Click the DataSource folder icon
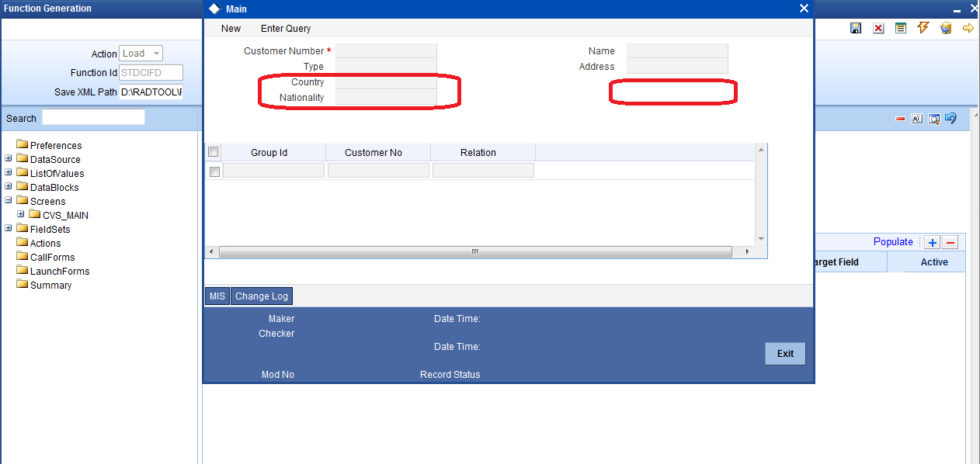The width and height of the screenshot is (980, 464). point(23,159)
